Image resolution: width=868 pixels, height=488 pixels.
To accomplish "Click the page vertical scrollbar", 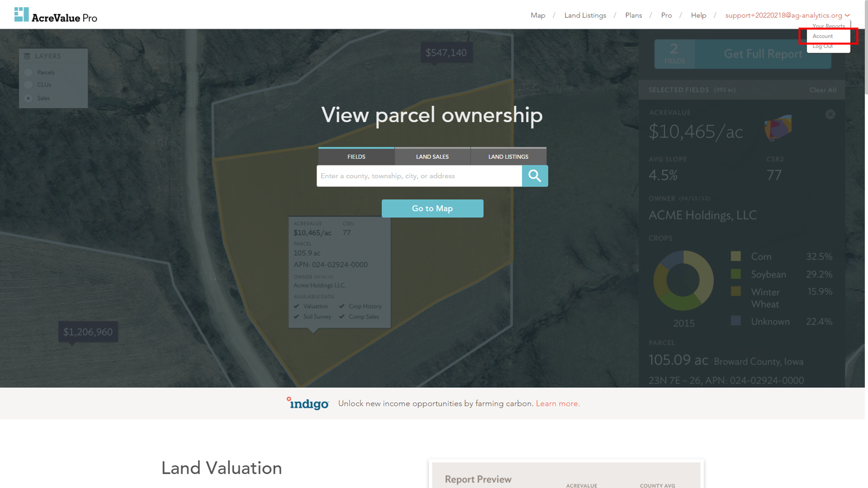I will [866, 47].
